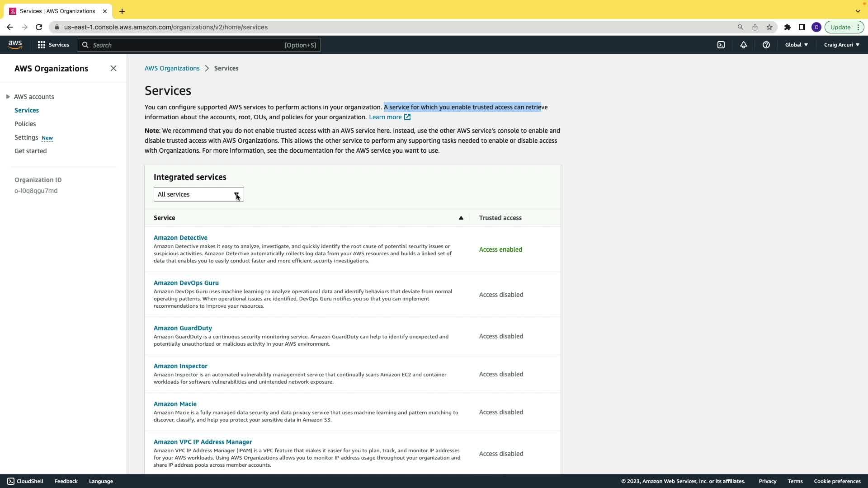Screen dimensions: 868x488
Task: Open the Craig Arcuri account menu
Action: [x=841, y=45]
